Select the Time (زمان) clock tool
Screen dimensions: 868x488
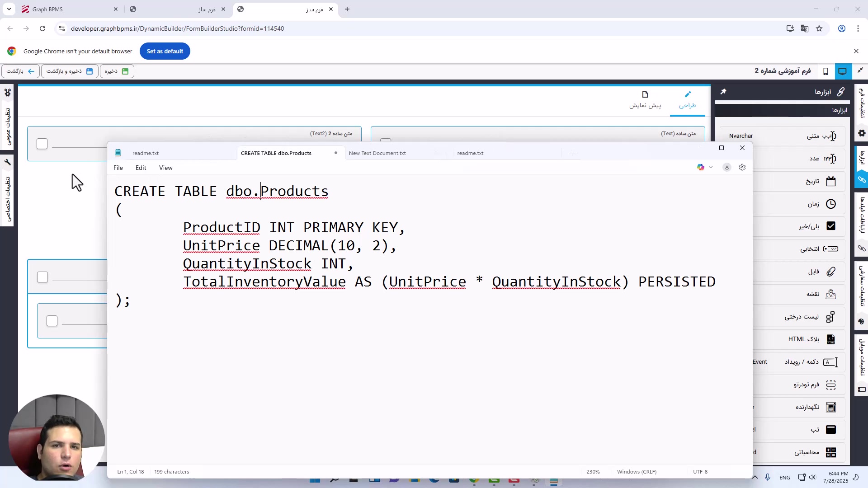coord(830,204)
